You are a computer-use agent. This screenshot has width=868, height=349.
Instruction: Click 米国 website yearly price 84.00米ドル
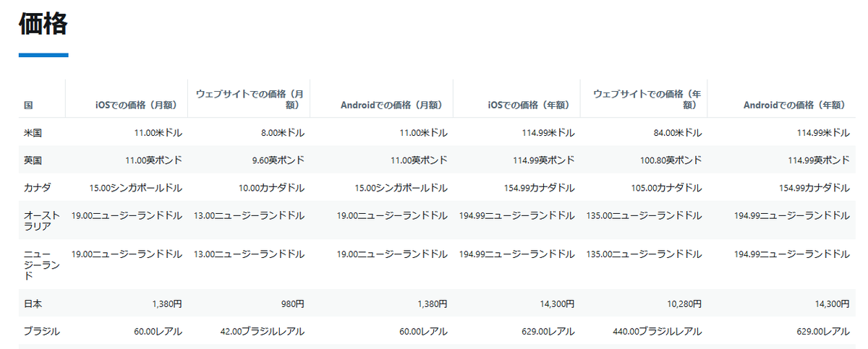[x=678, y=133]
